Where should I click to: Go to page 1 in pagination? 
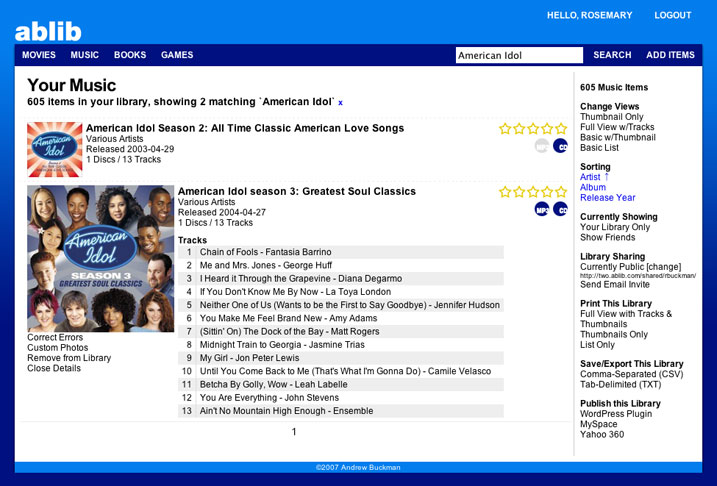[x=294, y=432]
